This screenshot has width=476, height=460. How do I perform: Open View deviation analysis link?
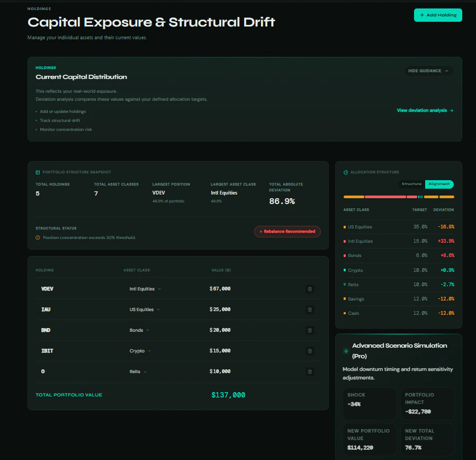point(425,111)
